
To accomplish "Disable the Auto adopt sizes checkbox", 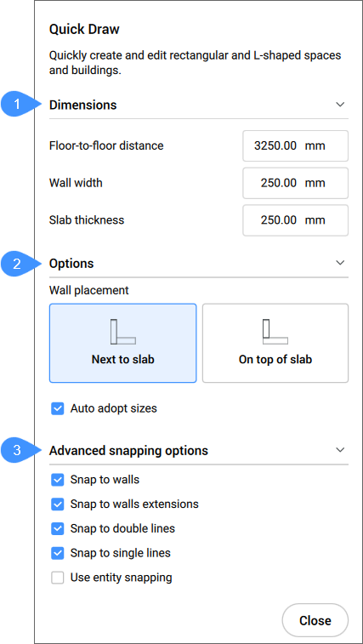I will click(58, 408).
